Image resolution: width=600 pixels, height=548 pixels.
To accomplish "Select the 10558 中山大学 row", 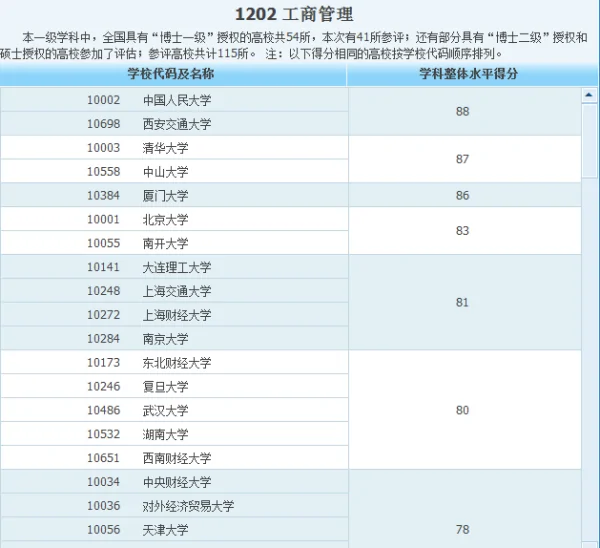I will (x=174, y=171).
